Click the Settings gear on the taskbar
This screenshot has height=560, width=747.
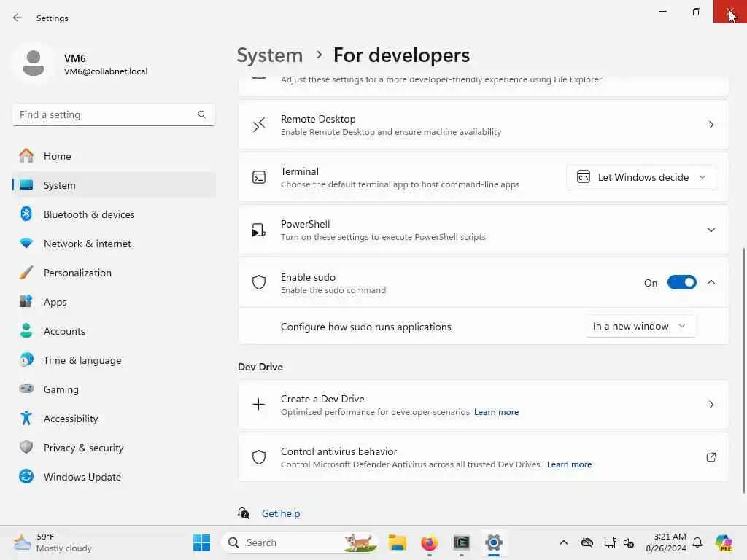coord(494,542)
